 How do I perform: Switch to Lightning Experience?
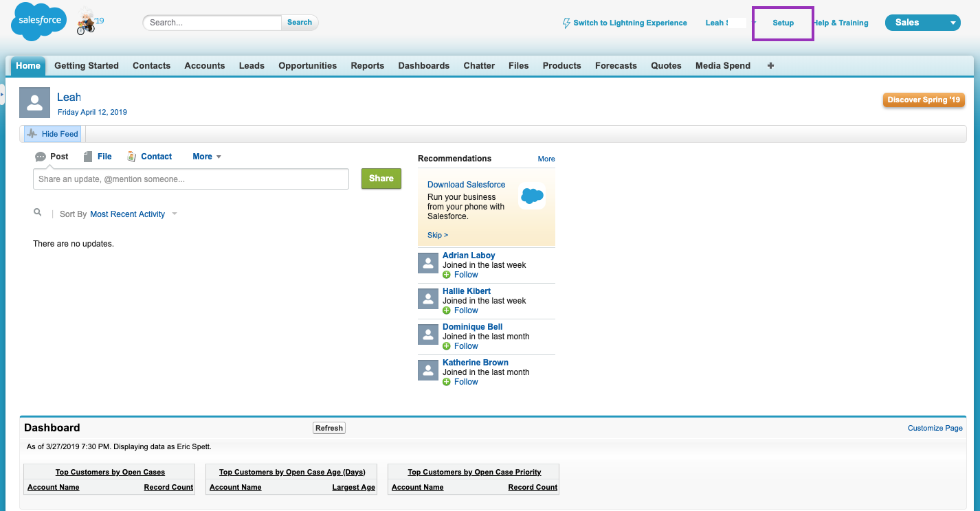click(625, 23)
